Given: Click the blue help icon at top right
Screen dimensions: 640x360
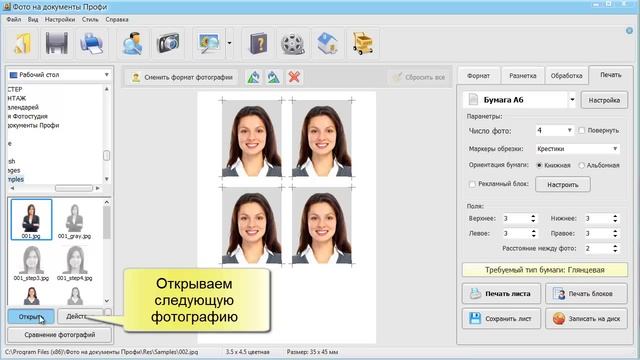Looking at the screenshot, I should pos(629,31).
